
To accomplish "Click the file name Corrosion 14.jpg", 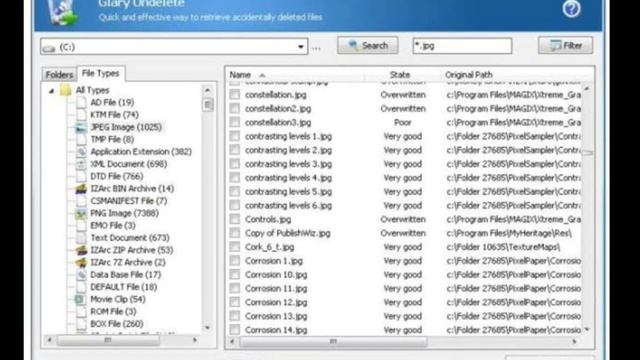I will 276,330.
